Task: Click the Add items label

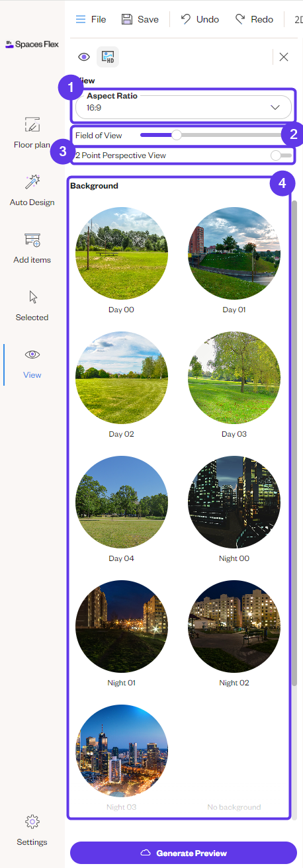Action: click(32, 259)
